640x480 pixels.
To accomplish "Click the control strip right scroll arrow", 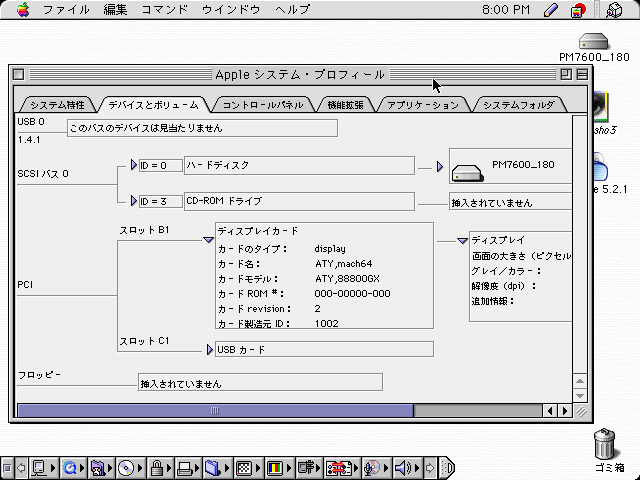I will [x=430, y=468].
